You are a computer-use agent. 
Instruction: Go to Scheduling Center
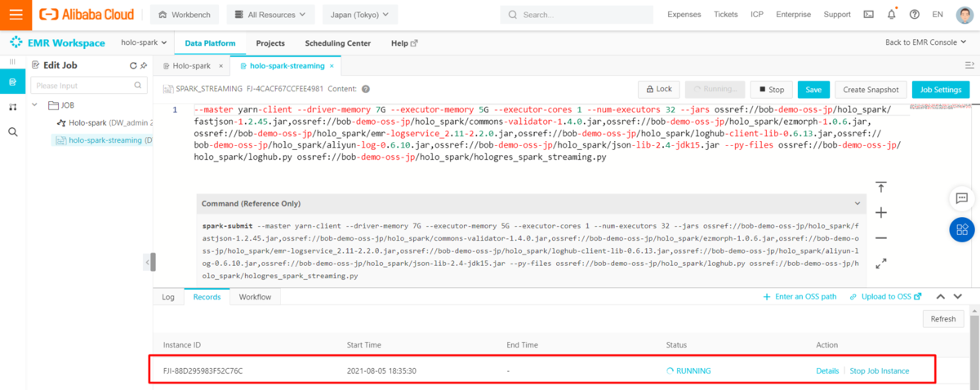337,43
